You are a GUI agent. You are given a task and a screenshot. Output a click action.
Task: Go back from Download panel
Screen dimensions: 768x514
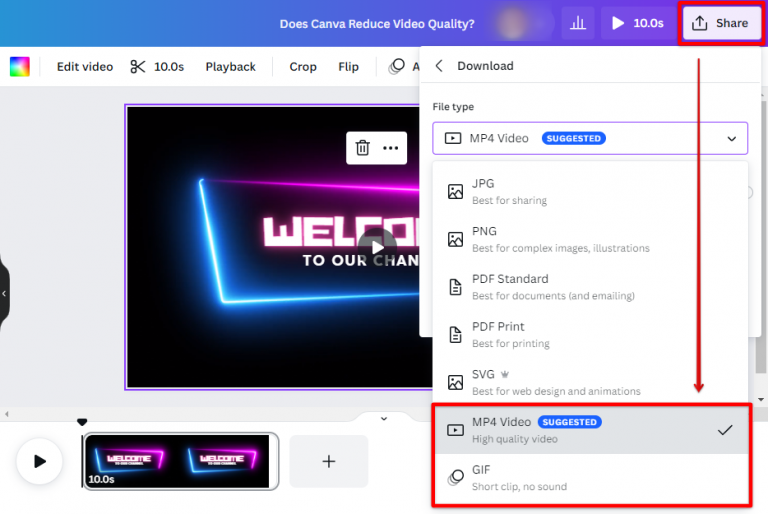(x=439, y=66)
